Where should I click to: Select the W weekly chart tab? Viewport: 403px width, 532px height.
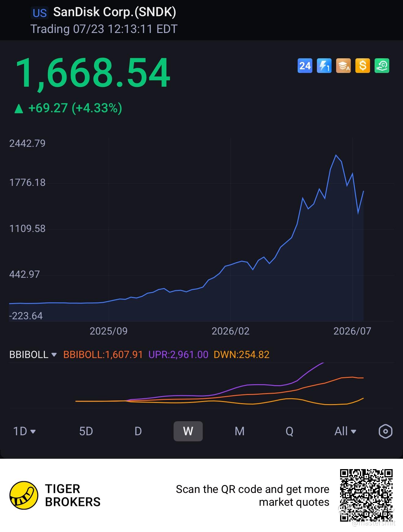click(x=188, y=431)
